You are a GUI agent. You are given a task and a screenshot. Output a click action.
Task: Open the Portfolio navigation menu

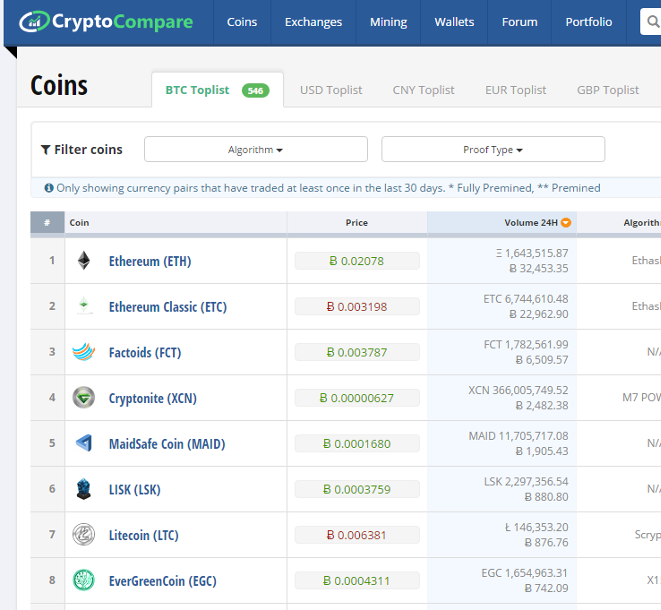click(x=589, y=22)
